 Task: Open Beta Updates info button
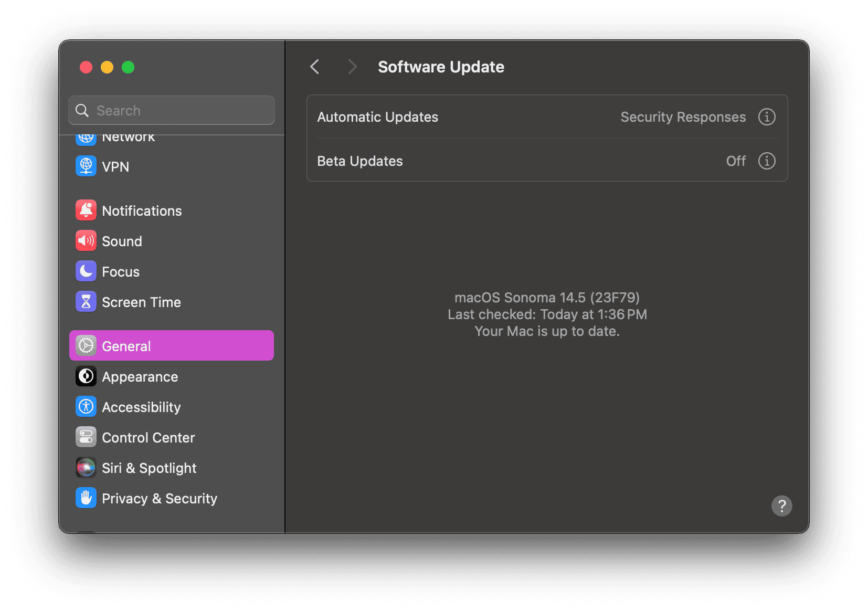pyautogui.click(x=767, y=161)
